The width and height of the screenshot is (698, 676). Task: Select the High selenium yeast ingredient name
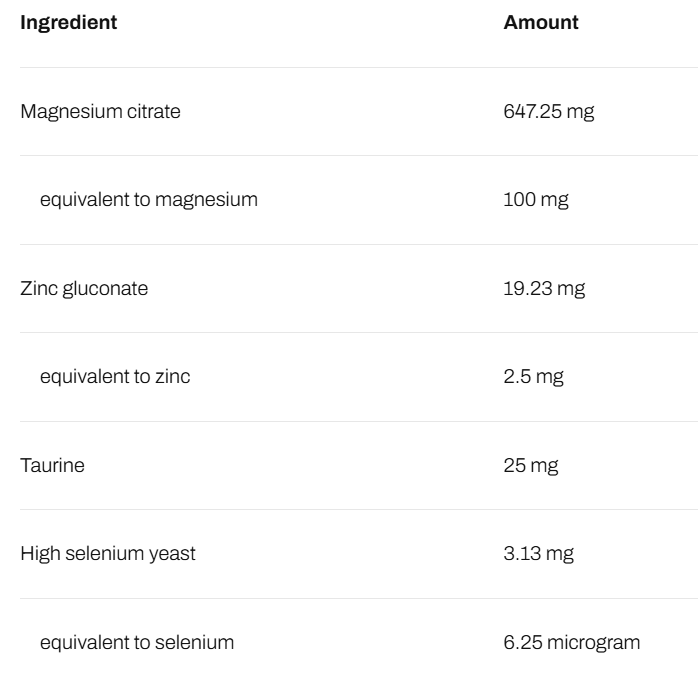click(108, 554)
